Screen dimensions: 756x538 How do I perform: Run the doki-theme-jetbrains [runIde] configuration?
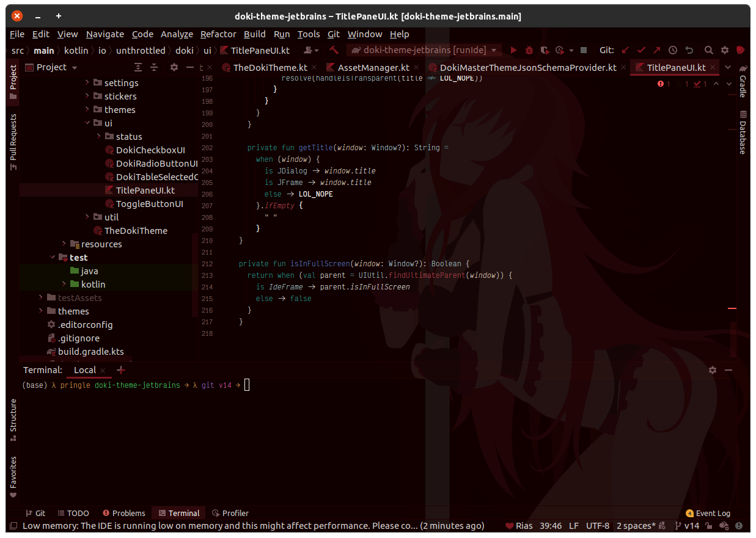(512, 50)
